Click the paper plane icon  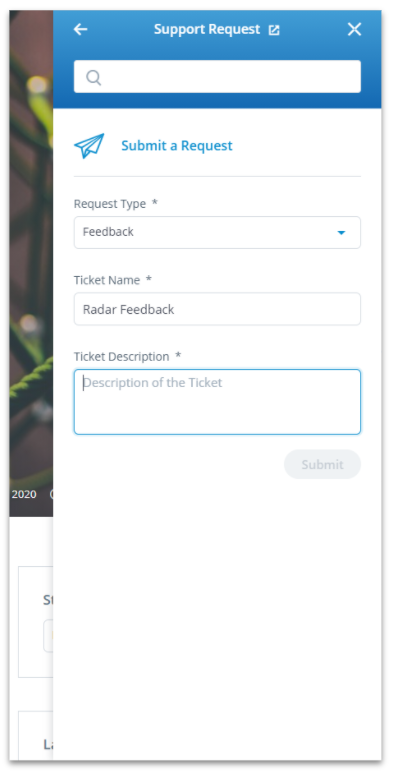[89, 146]
